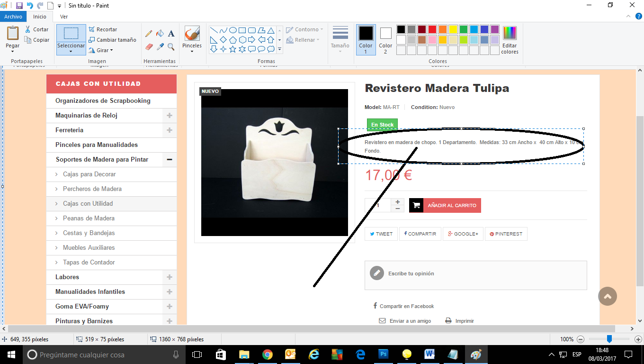Viewport: 644px width, 364px height.
Task: Open Task View from the taskbar
Action: click(197, 355)
